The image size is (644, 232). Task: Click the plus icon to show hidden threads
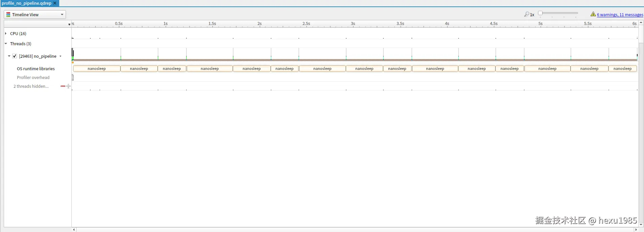tap(68, 86)
